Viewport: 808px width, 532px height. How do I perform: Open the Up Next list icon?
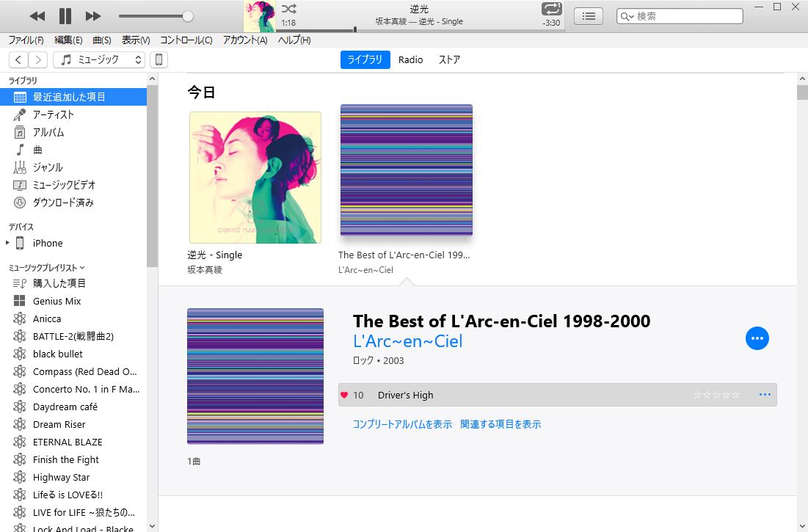[x=588, y=16]
